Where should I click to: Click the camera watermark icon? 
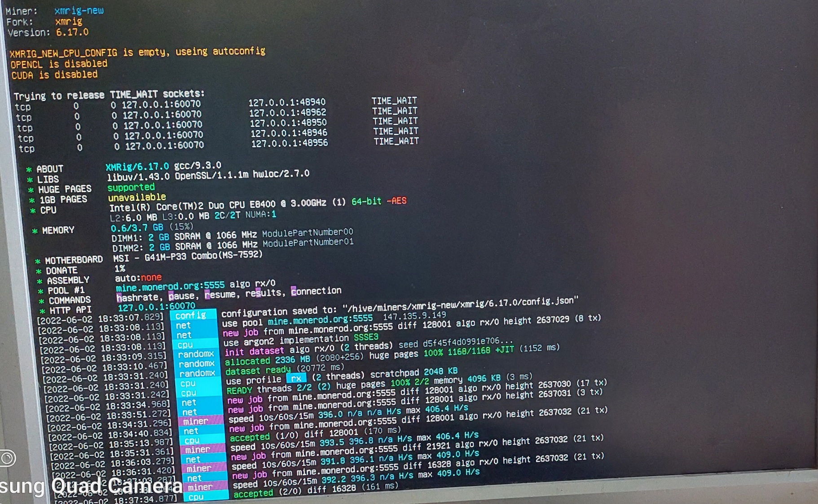pos(7,458)
